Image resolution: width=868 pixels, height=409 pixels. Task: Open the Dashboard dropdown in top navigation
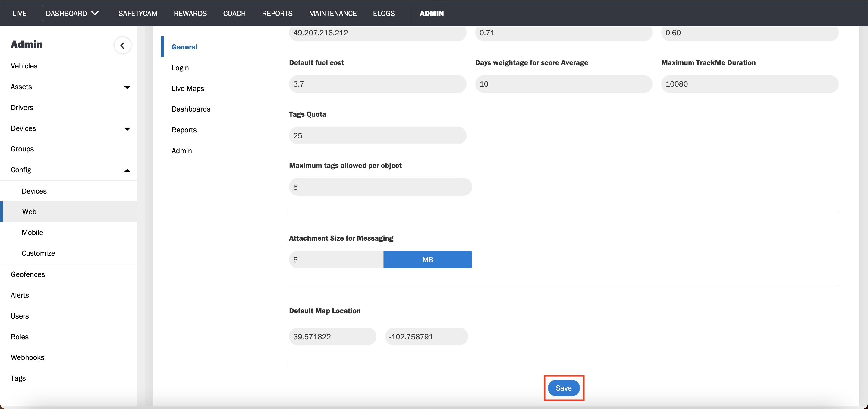(x=71, y=13)
